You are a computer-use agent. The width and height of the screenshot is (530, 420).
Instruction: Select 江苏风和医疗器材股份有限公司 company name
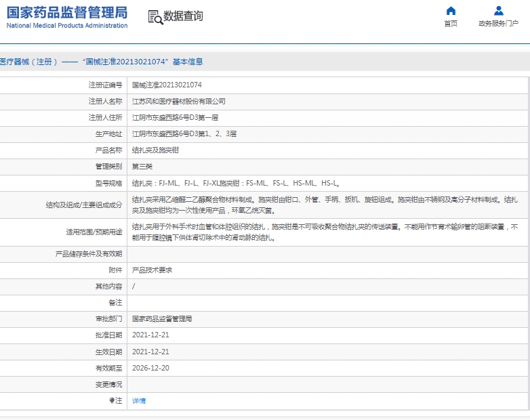[178, 102]
